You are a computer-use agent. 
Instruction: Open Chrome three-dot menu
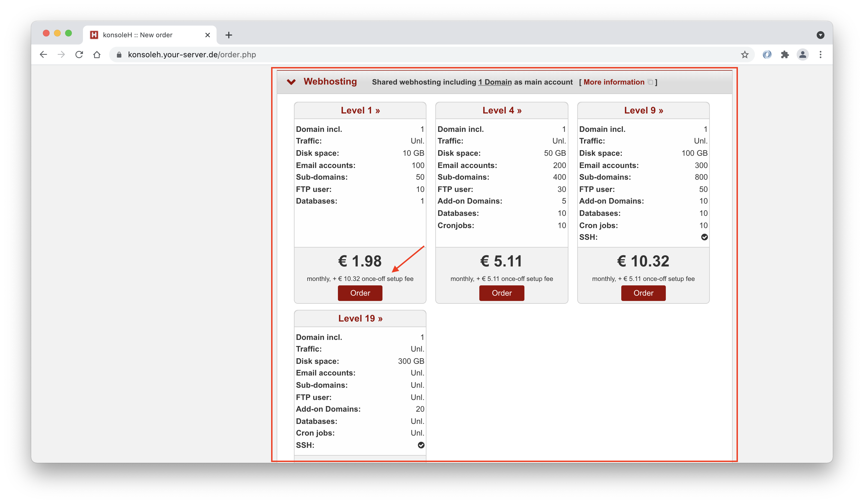pyautogui.click(x=821, y=55)
